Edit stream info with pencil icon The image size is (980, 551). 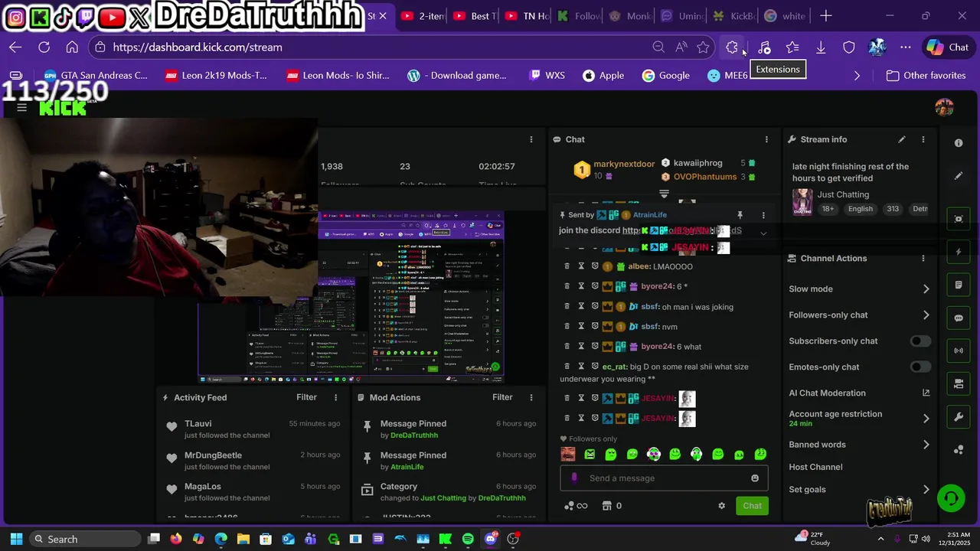(x=902, y=139)
